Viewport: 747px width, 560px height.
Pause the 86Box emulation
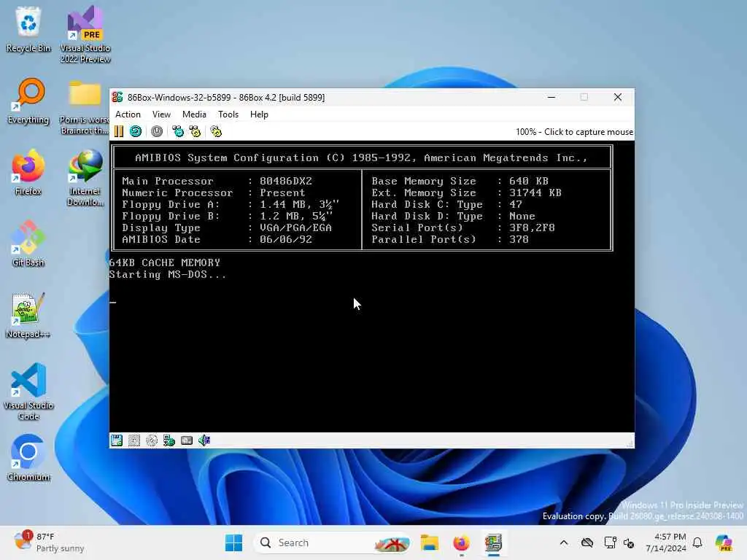[119, 131]
